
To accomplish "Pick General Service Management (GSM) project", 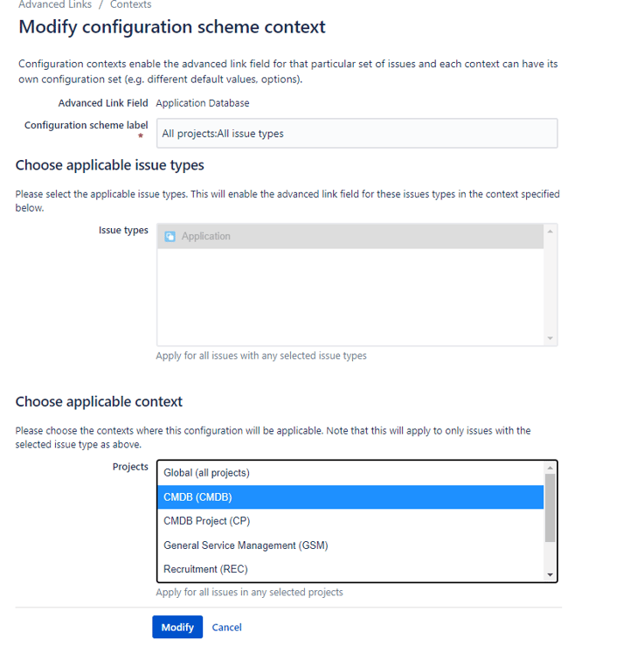I will [x=246, y=545].
